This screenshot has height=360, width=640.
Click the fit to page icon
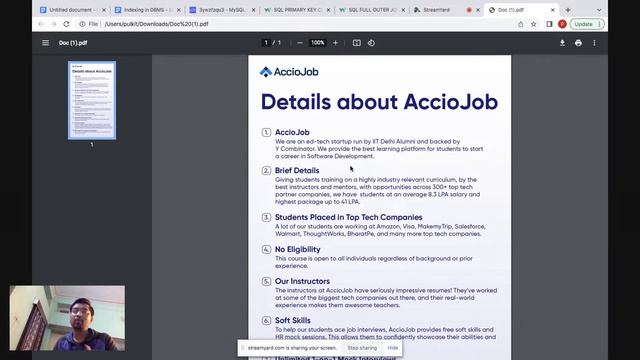357,43
